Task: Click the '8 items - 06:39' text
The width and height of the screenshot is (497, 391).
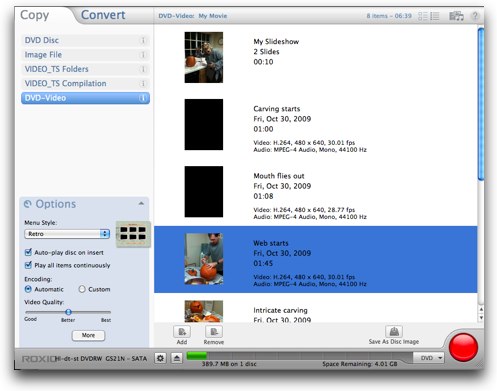Action: click(389, 16)
